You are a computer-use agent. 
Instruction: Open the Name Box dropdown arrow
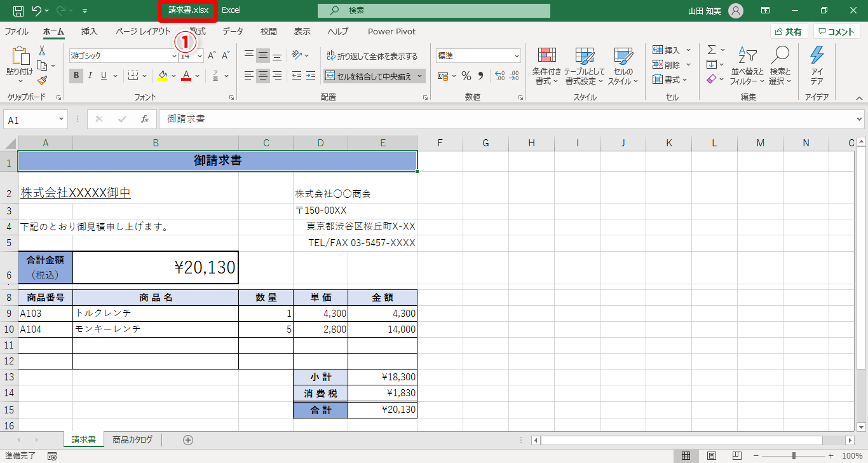(x=62, y=120)
